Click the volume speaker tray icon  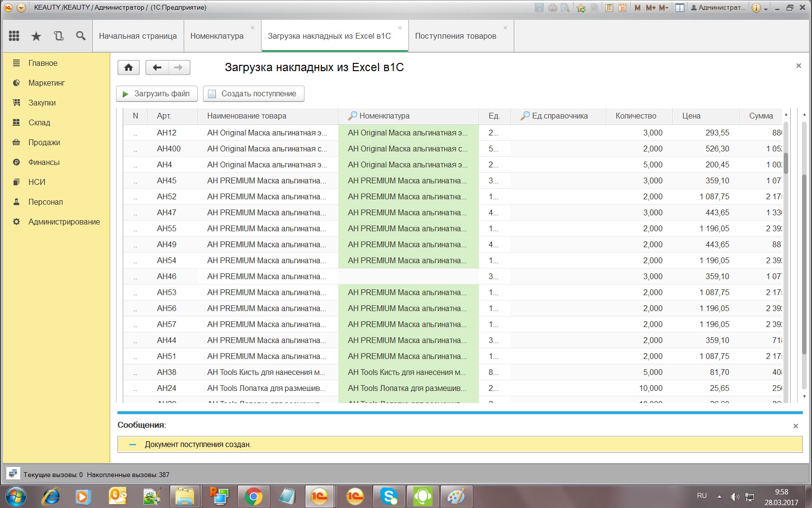point(735,497)
